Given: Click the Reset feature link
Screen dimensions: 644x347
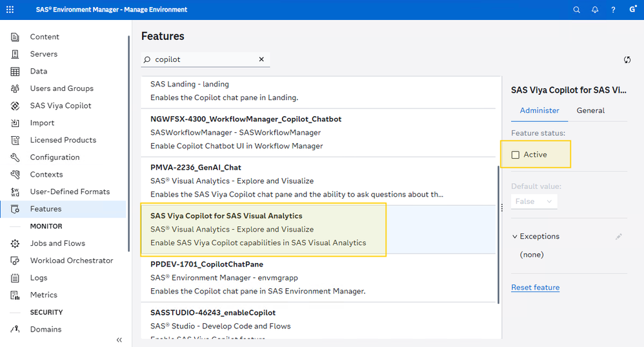Looking at the screenshot, I should [535, 288].
